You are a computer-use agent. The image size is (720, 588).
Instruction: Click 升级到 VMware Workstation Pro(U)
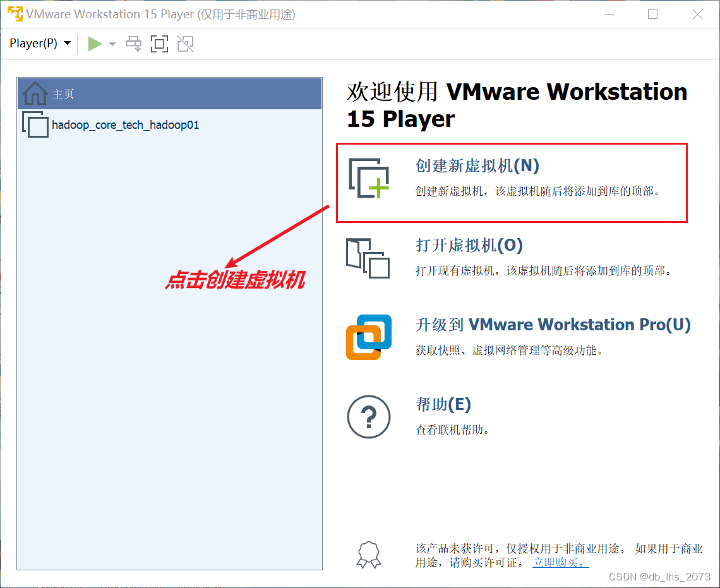[x=553, y=325]
